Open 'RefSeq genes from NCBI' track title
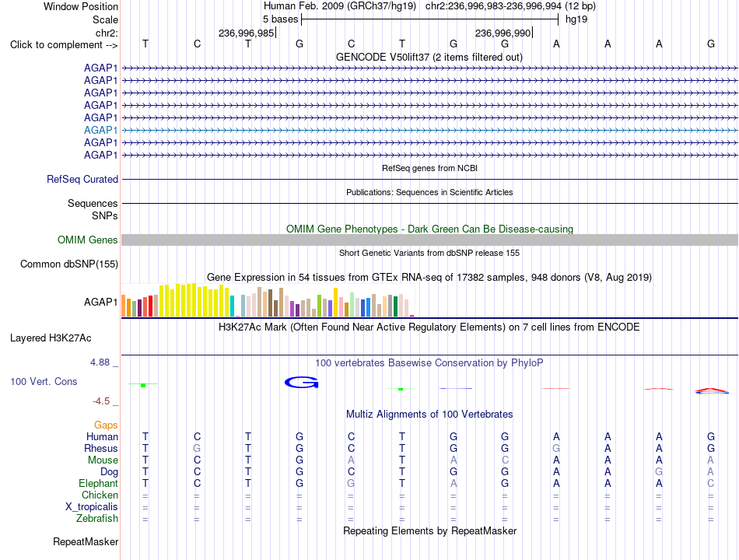The image size is (739, 560). pos(429,168)
